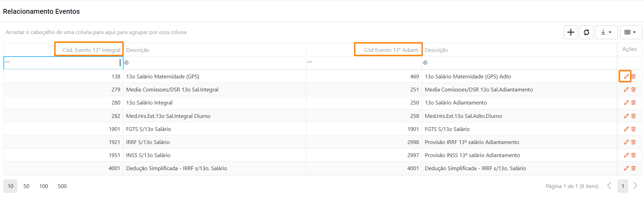Viewport: 644px width, 198px height.
Task: Sort by Cód Evento 13° Adiant. header
Action: coord(391,50)
